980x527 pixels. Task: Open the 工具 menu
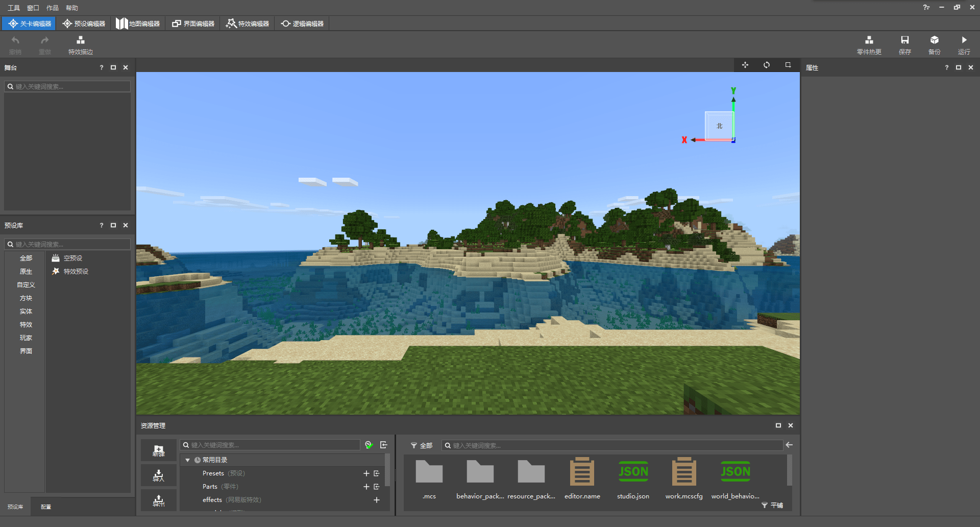tap(14, 8)
